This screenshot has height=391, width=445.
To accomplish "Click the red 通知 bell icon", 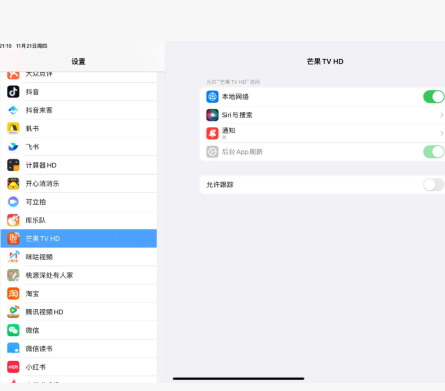I will pyautogui.click(x=212, y=133).
